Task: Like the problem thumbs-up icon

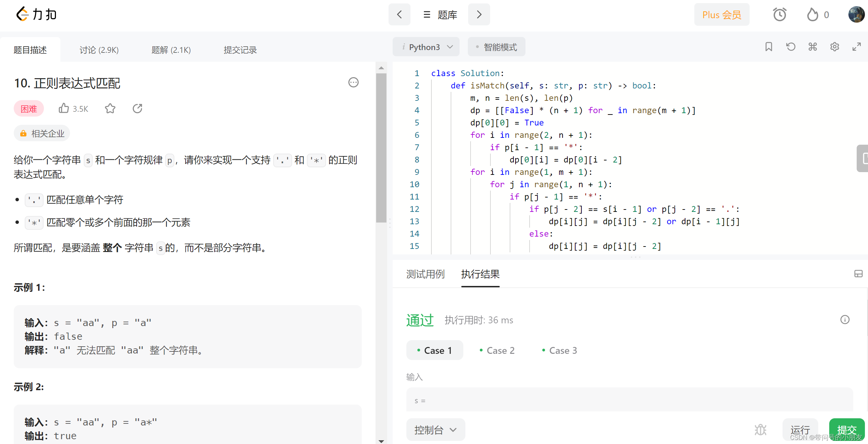Action: point(64,108)
